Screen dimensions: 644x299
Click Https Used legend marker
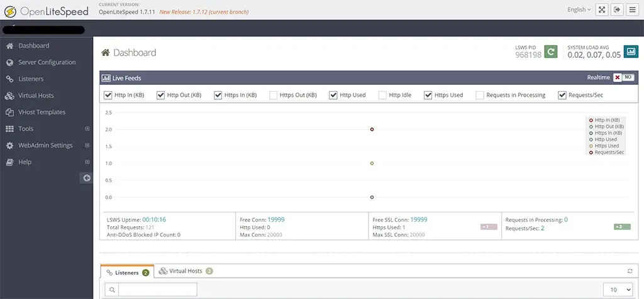tap(591, 146)
